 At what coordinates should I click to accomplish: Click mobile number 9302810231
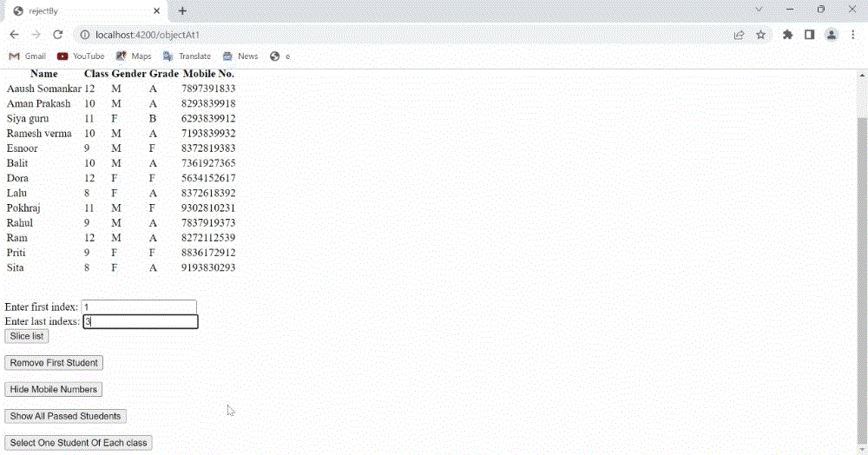click(x=208, y=208)
